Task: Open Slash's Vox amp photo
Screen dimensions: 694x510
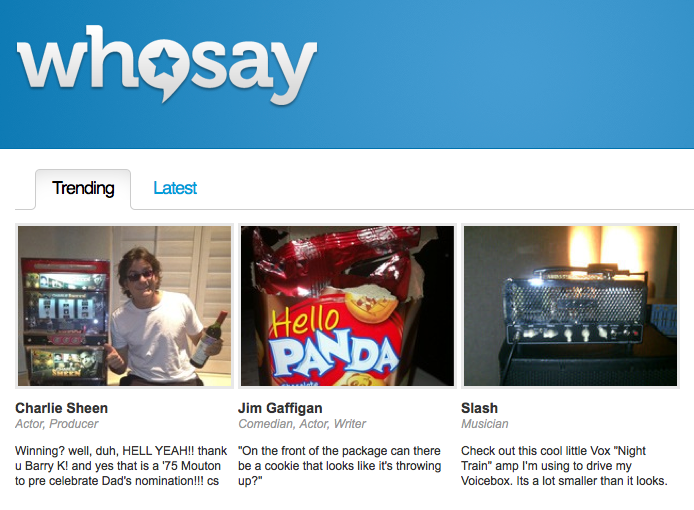Action: [x=571, y=306]
